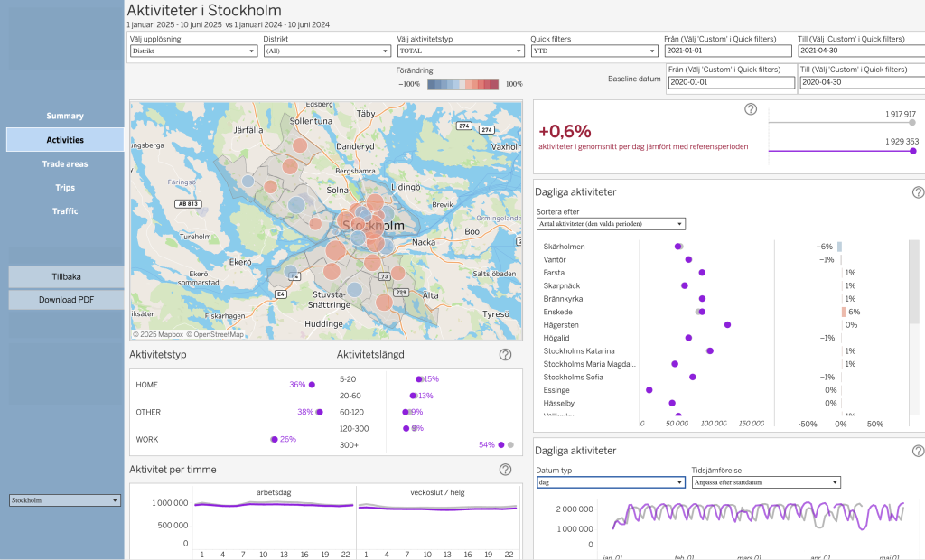This screenshot has width=925, height=560.
Task: Open the Trade areas page
Action: point(65,164)
